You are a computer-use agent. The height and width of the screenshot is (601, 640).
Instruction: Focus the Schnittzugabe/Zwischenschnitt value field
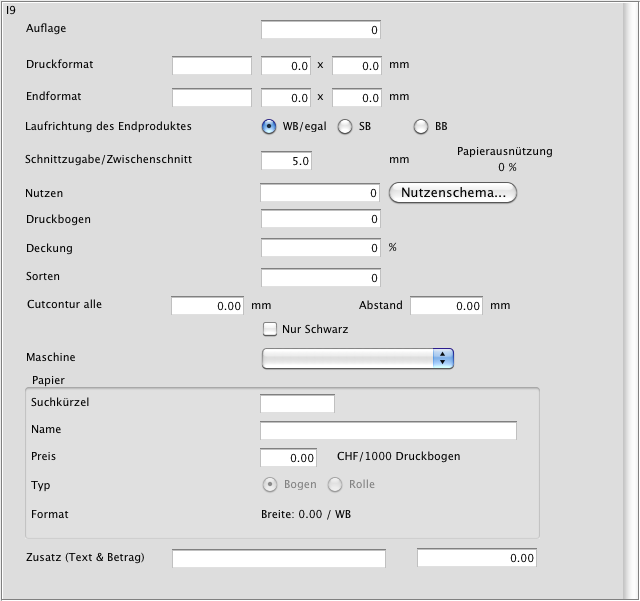(286, 160)
